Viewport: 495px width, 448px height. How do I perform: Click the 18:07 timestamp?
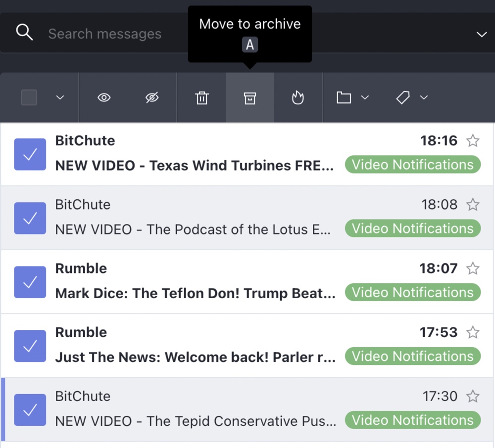[x=439, y=269]
